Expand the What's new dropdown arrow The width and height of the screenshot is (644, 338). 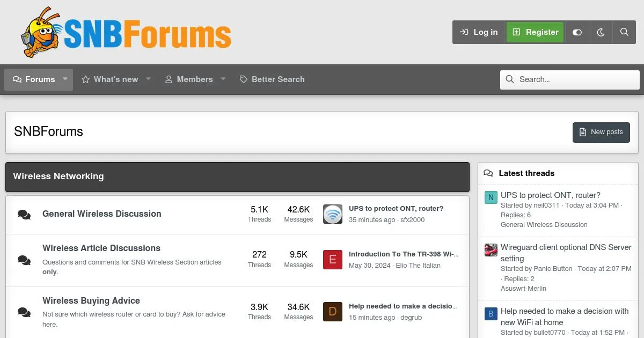pos(149,79)
